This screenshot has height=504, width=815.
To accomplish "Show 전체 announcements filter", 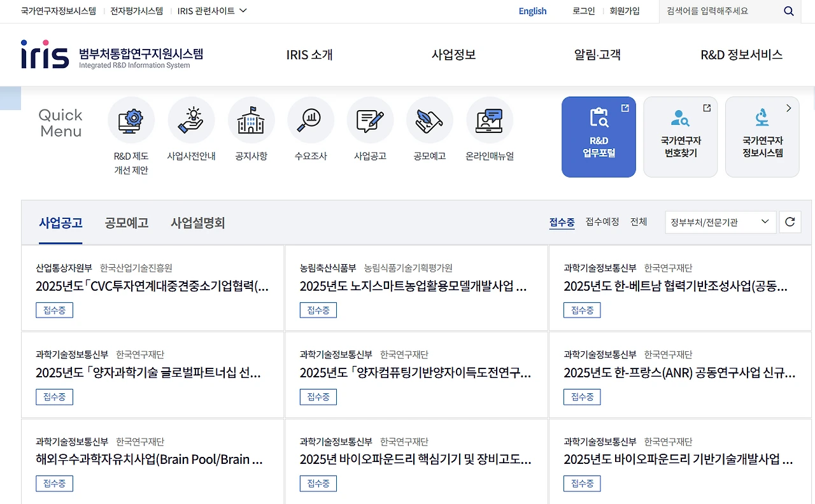I will pos(639,222).
